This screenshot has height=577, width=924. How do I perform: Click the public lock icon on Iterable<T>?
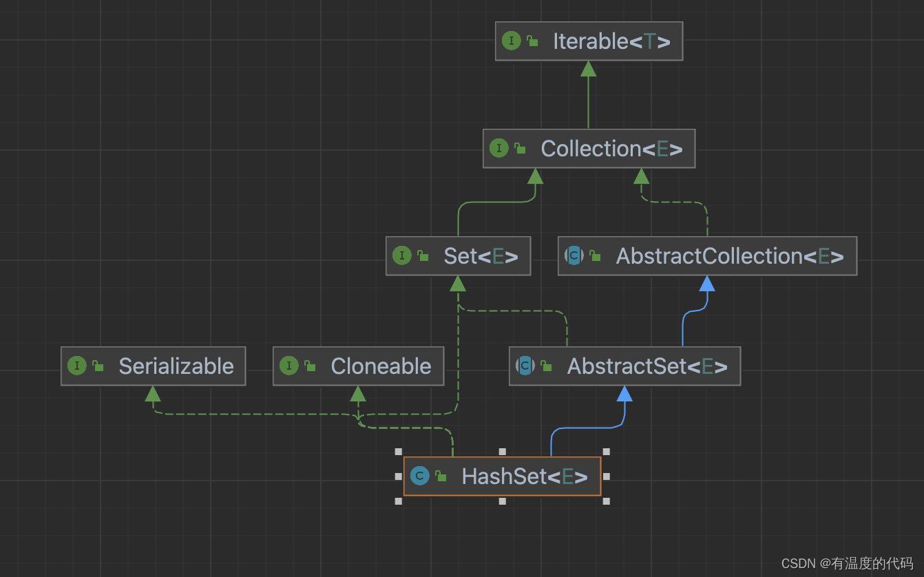point(532,41)
